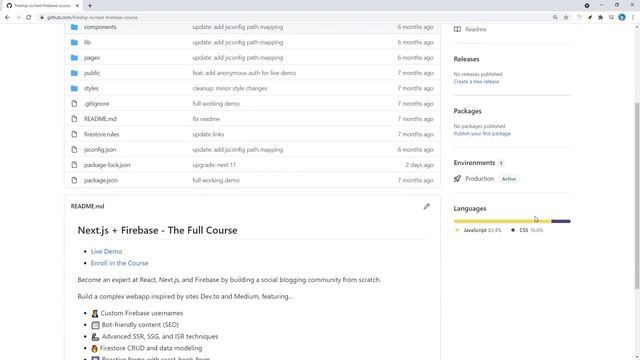Screen dimensions: 640x360
Task: Open the browser three-dot menu
Action: tap(633, 18)
